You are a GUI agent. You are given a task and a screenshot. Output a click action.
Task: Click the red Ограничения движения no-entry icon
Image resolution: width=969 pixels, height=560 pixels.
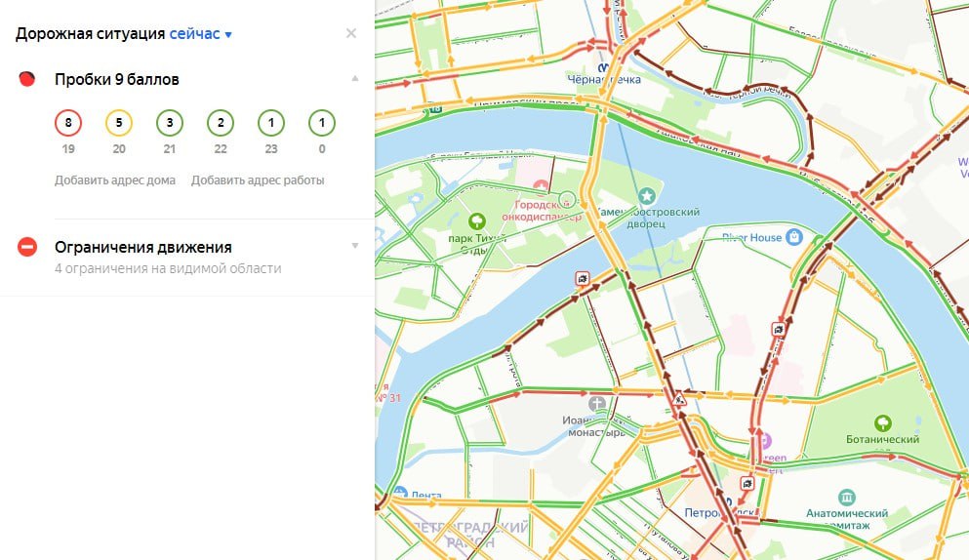(27, 247)
